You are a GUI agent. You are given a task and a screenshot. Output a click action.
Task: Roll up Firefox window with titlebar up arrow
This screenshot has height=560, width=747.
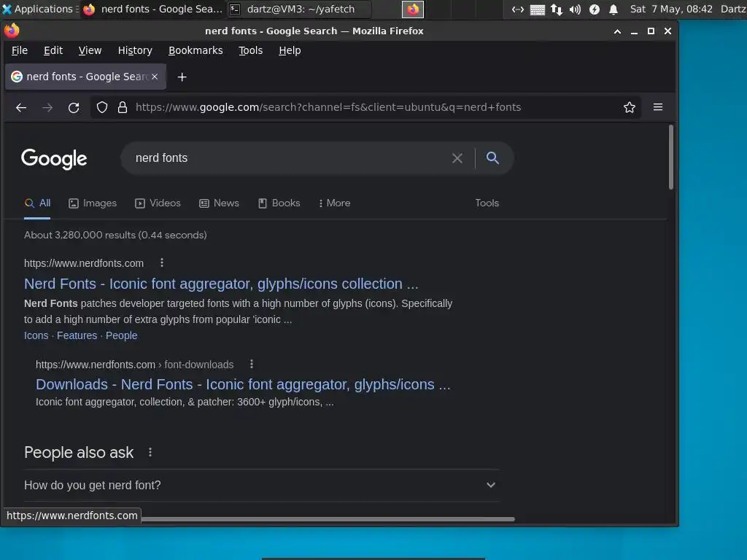(x=617, y=31)
